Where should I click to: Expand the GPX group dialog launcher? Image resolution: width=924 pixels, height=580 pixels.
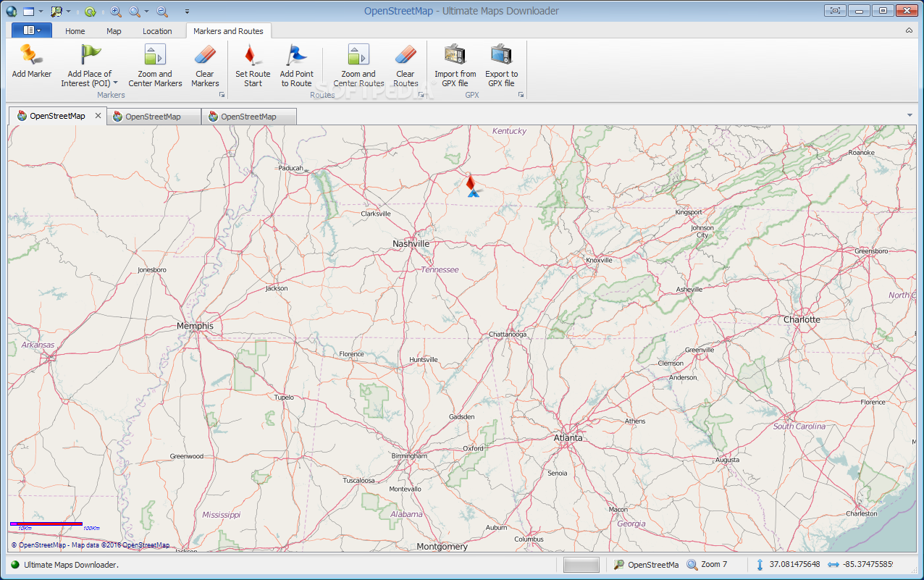coord(521,95)
